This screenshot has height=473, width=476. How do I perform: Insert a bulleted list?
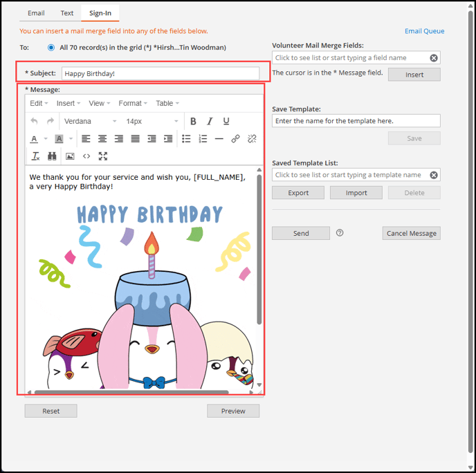186,139
